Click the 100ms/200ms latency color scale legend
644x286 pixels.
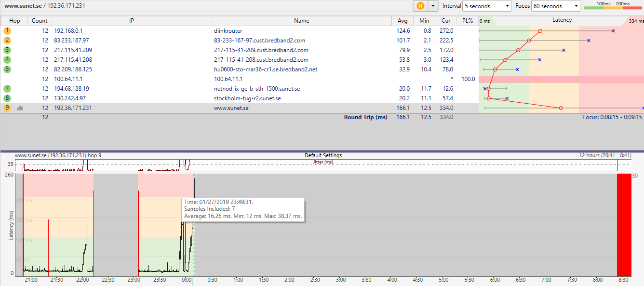tap(612, 6)
